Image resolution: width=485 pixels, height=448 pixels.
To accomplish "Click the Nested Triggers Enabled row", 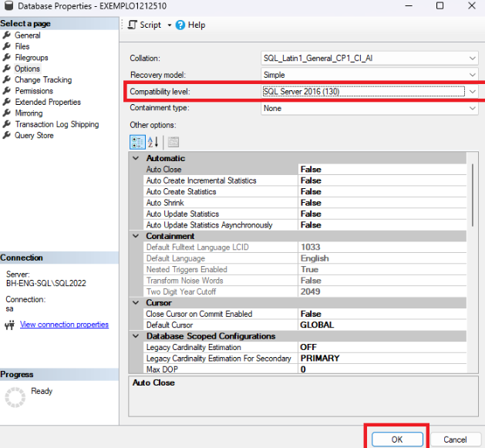I will [305, 269].
